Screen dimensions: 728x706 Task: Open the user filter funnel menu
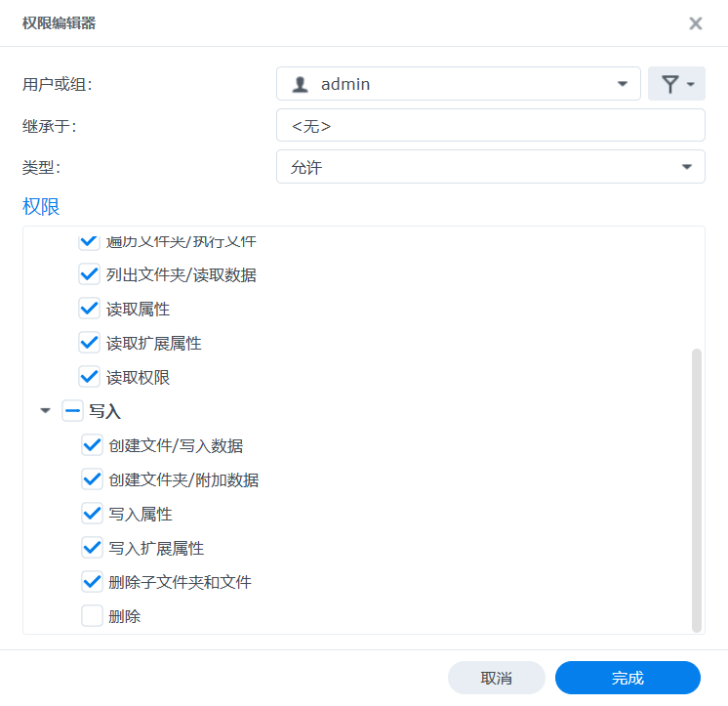676,84
